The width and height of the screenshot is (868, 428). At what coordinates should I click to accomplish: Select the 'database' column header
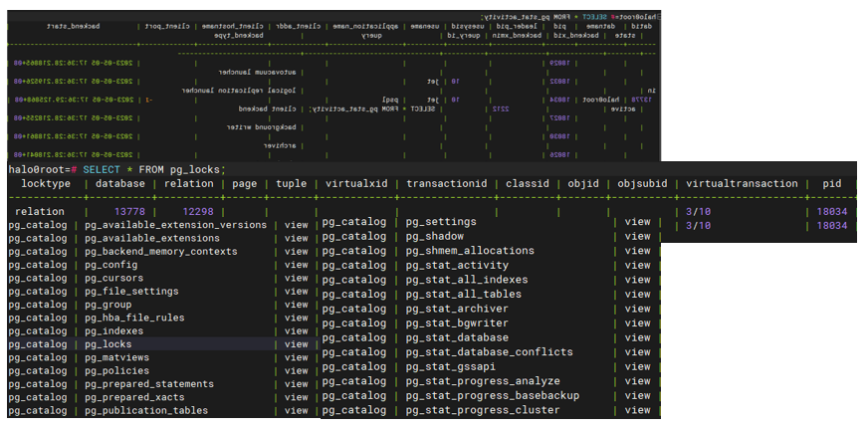[x=120, y=184]
